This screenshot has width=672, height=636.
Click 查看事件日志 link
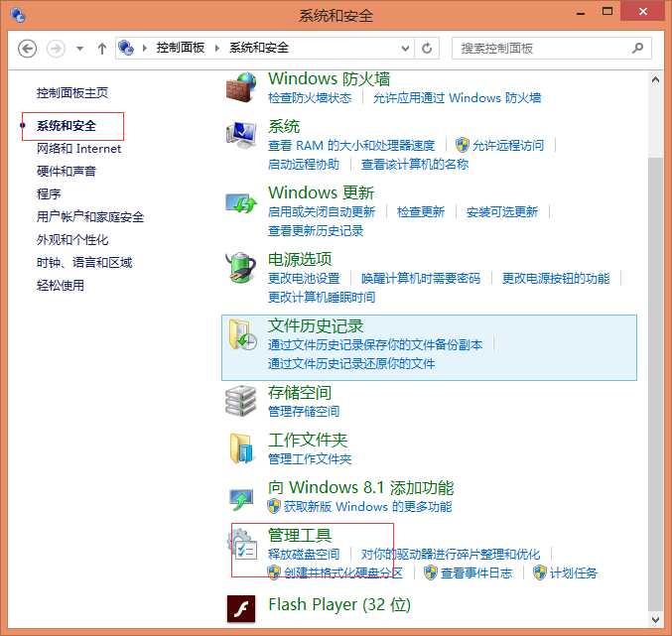(x=476, y=573)
